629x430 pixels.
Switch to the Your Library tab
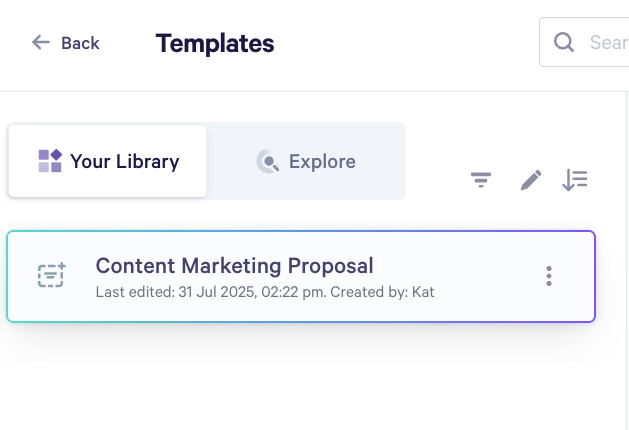tap(108, 161)
